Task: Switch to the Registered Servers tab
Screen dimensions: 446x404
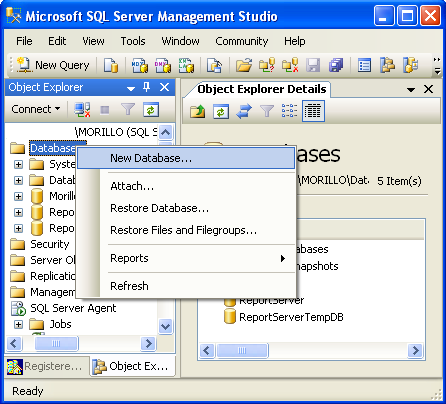Action: [x=47, y=366]
